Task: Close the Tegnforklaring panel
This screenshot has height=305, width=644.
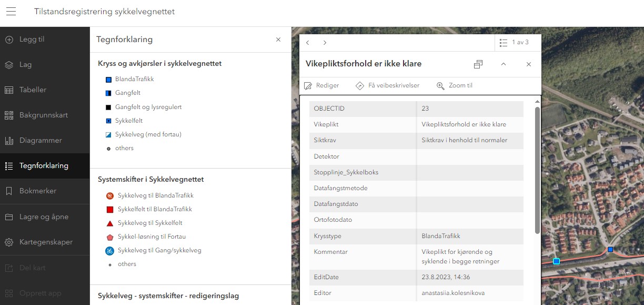Action: coord(278,40)
